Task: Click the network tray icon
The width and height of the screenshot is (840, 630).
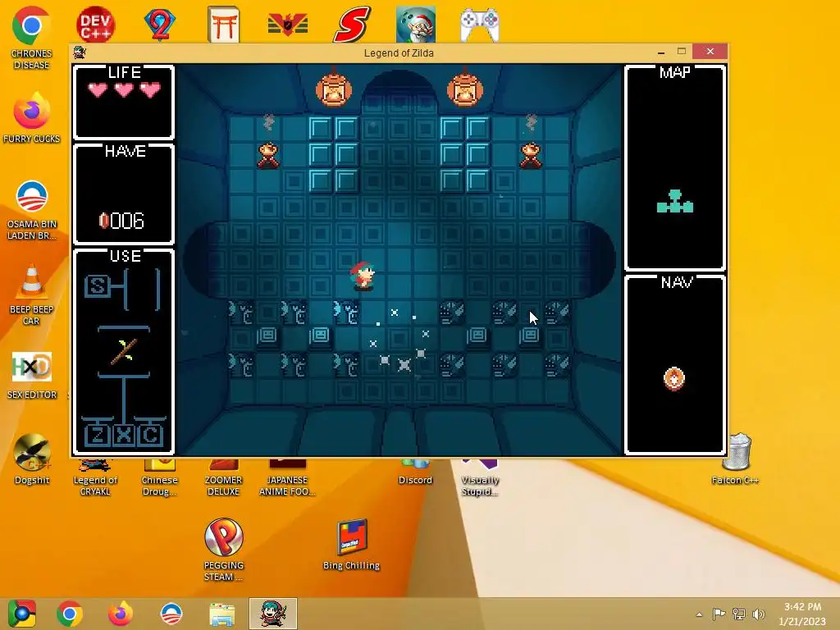Action: click(x=739, y=614)
